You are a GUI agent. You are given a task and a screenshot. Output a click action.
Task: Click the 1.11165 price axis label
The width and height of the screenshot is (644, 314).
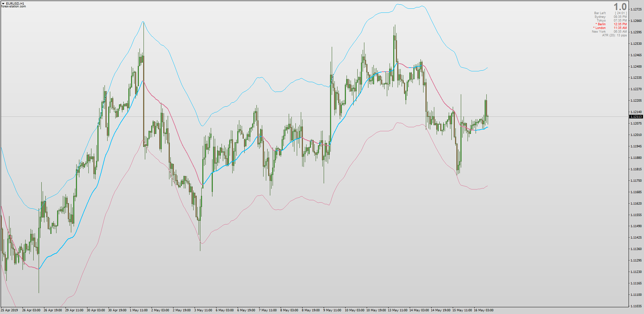(x=636, y=283)
